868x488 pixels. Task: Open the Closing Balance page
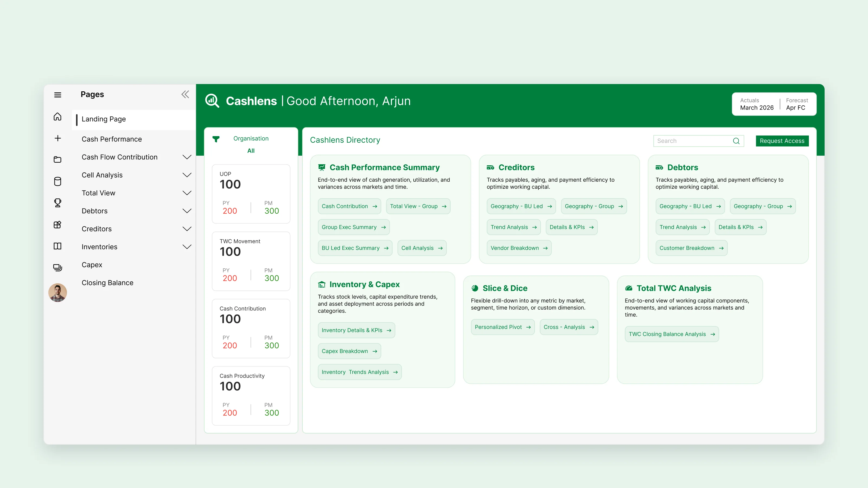point(107,282)
